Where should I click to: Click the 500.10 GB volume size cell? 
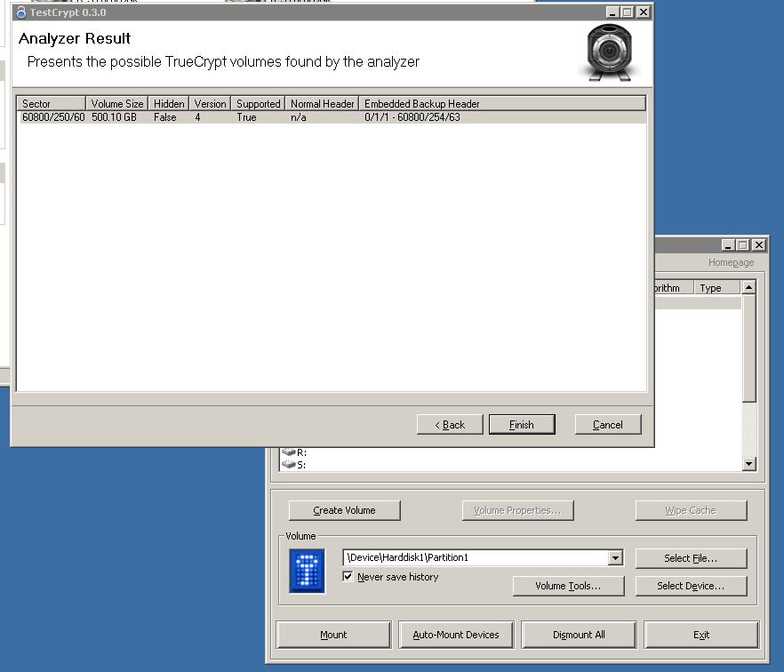(114, 117)
